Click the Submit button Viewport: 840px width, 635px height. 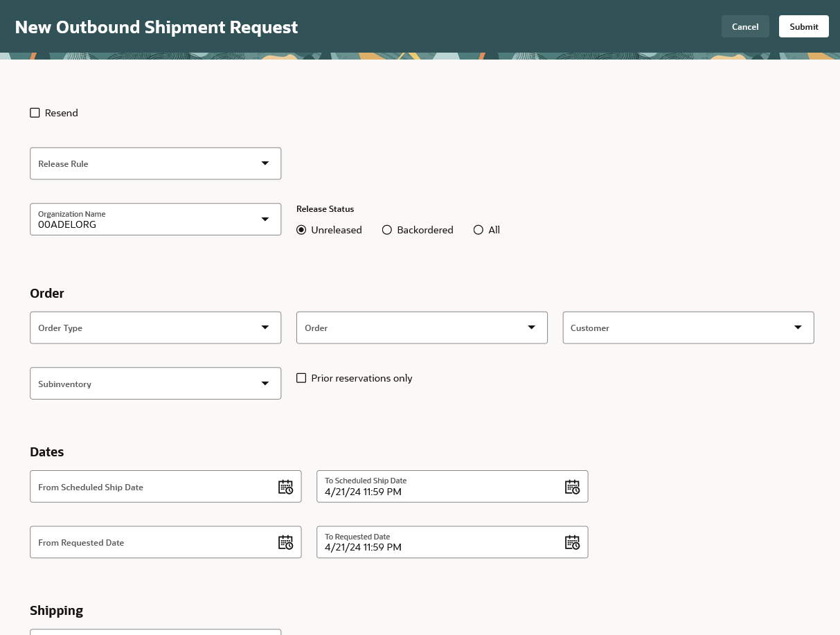[803, 26]
